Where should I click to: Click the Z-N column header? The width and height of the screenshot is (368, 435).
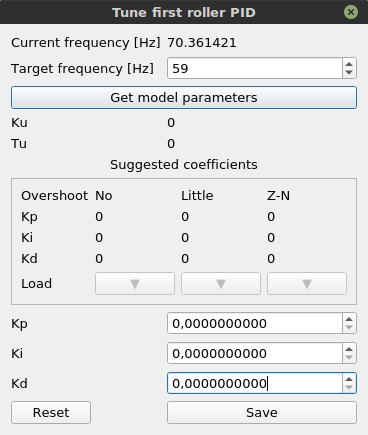point(278,196)
